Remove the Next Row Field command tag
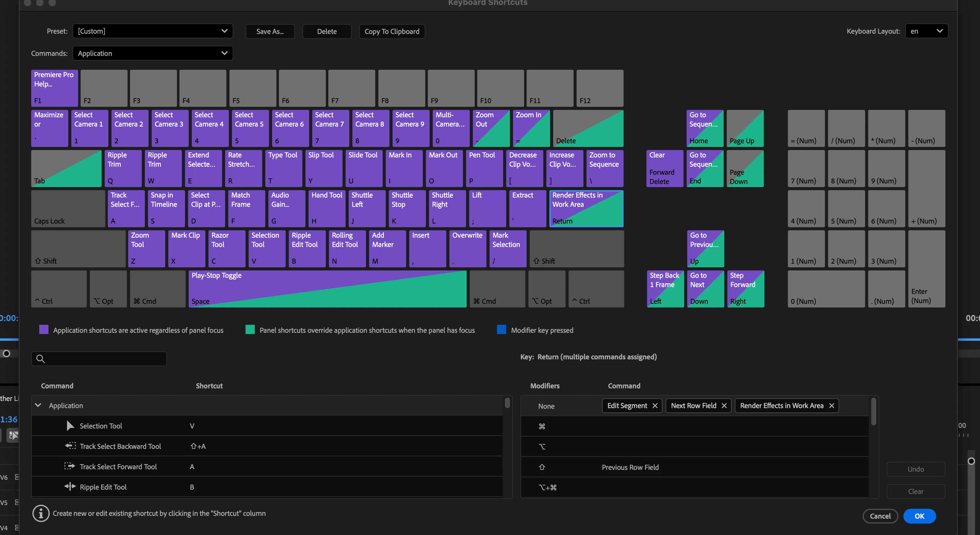This screenshot has width=980, height=535. [724, 406]
